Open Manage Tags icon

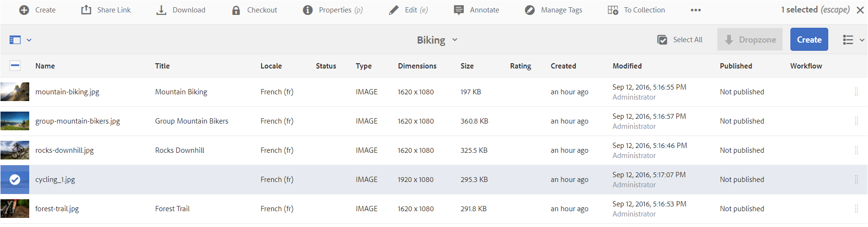(x=530, y=10)
